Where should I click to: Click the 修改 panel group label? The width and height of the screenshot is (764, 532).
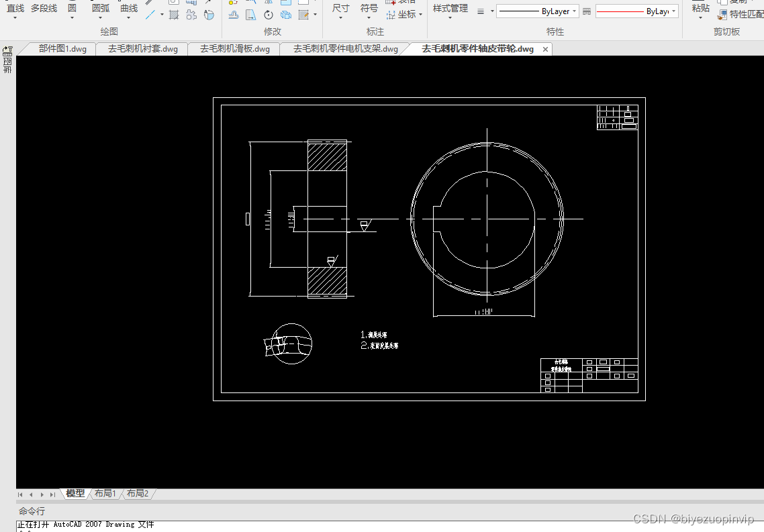click(x=273, y=32)
